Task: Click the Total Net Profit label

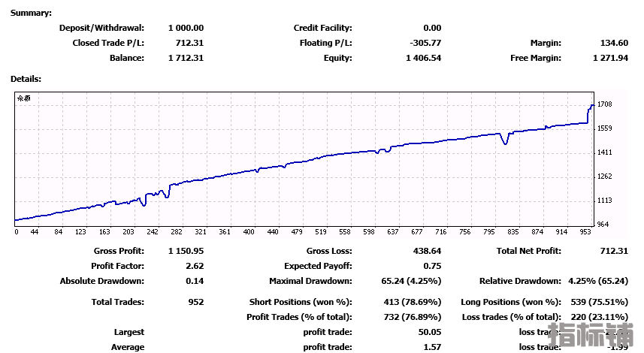Action: click(528, 251)
